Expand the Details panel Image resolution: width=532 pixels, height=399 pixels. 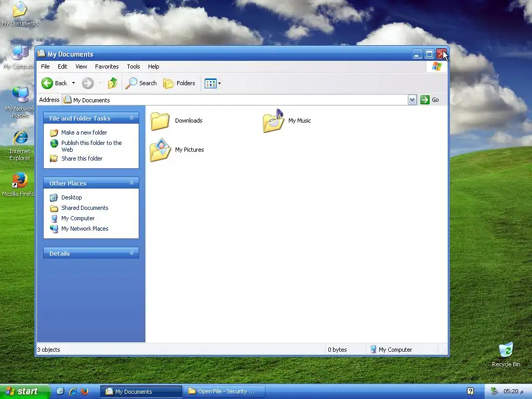(131, 253)
